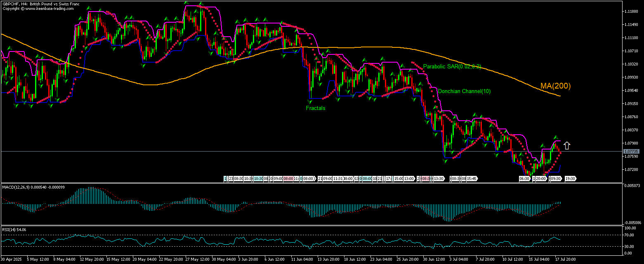644x264 pixels.
Task: Click the highlighted 1.07735 price level
Action: (632, 152)
